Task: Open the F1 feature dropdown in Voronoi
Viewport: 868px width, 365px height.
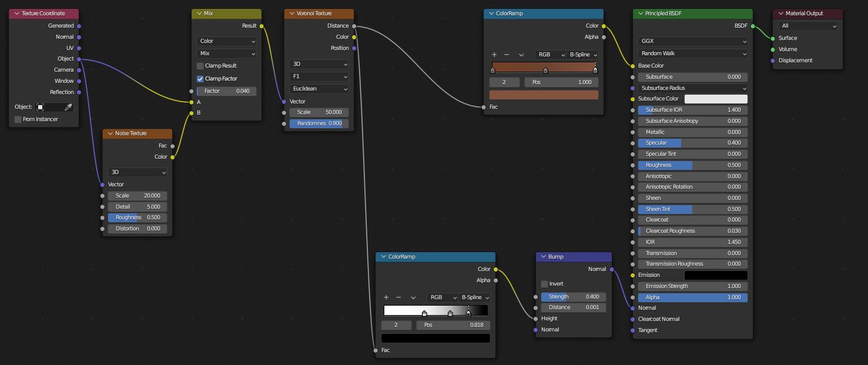Action: [x=319, y=76]
